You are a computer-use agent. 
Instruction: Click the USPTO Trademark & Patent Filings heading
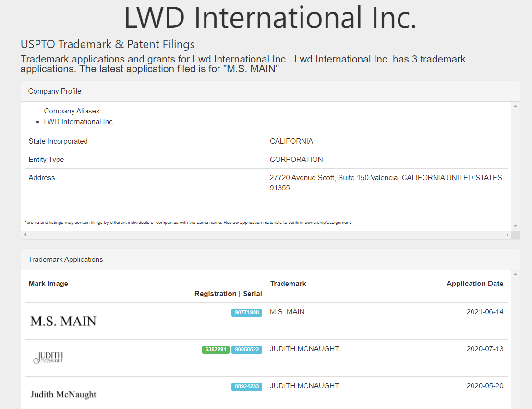(108, 45)
